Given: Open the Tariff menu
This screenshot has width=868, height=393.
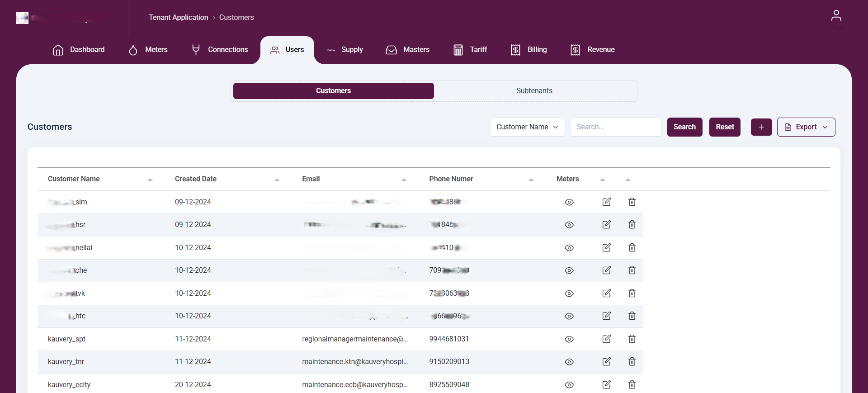Looking at the screenshot, I should [x=470, y=50].
